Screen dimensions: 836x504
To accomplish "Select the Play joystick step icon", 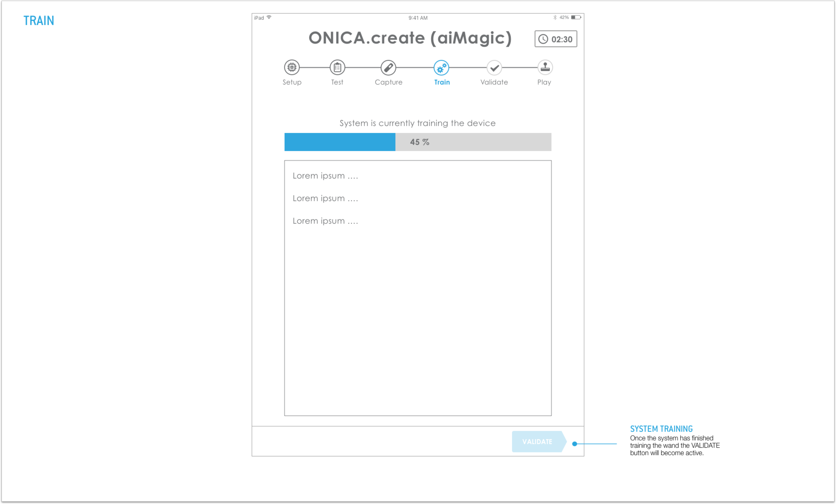I will [x=545, y=67].
